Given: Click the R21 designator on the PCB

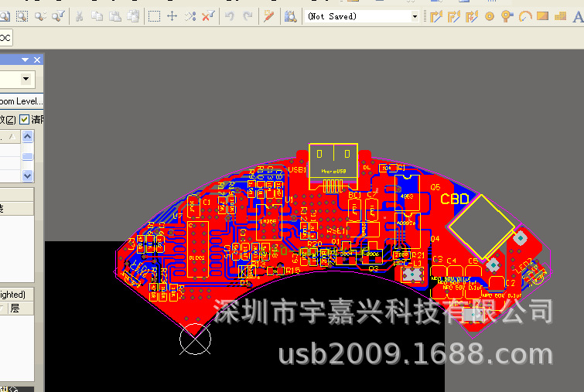Looking at the screenshot, I should [x=418, y=255].
